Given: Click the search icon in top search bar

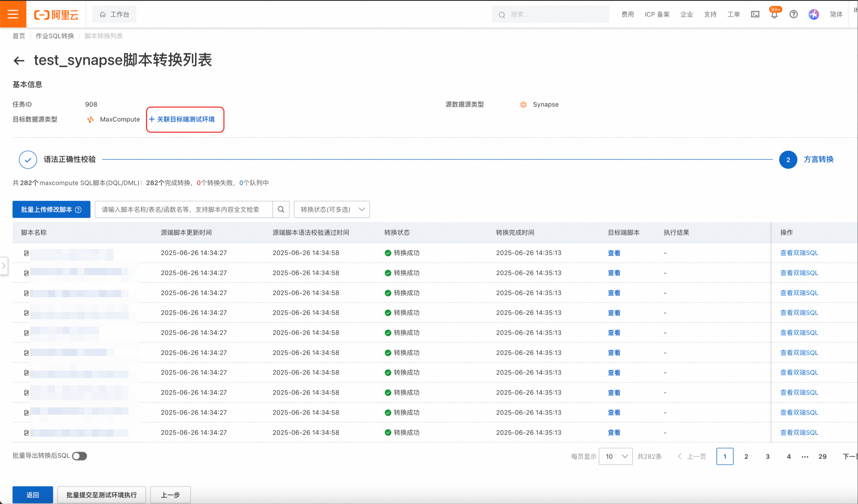Looking at the screenshot, I should click(x=501, y=15).
